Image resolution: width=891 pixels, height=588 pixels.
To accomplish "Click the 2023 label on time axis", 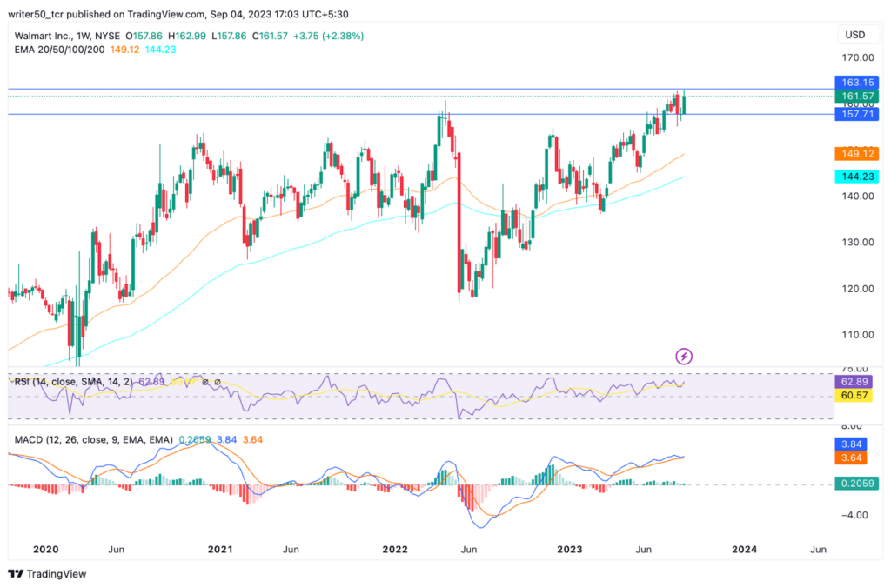I will click(569, 550).
